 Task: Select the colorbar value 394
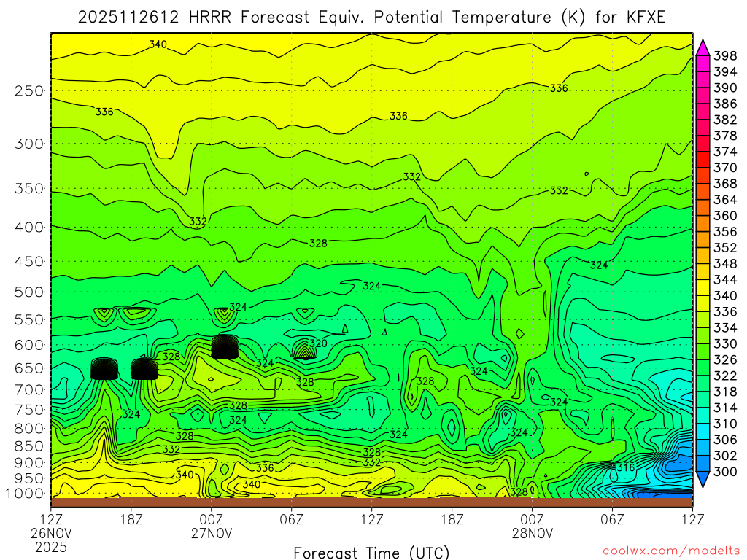pyautogui.click(x=725, y=72)
